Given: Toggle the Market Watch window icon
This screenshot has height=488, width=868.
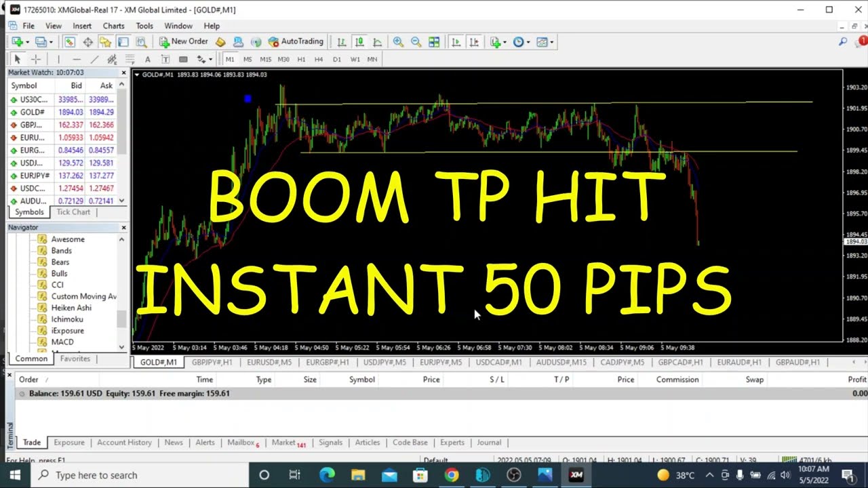Looking at the screenshot, I should [70, 42].
